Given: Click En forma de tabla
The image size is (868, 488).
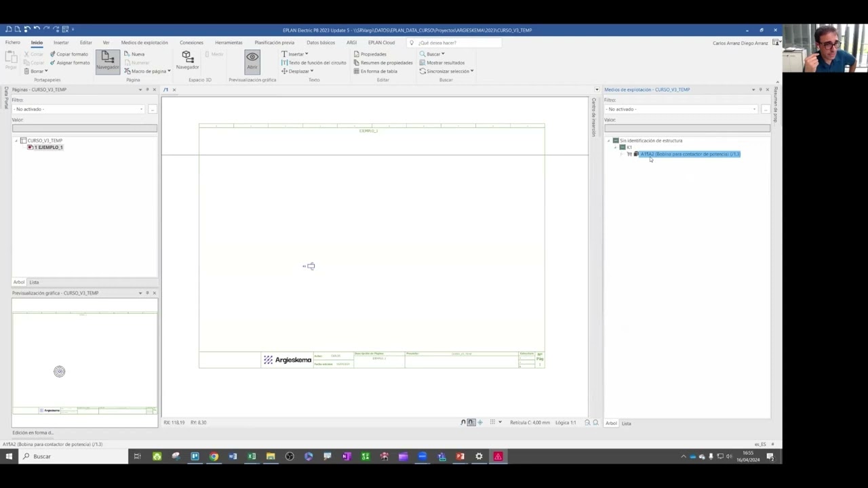Looking at the screenshot, I should tap(376, 71).
